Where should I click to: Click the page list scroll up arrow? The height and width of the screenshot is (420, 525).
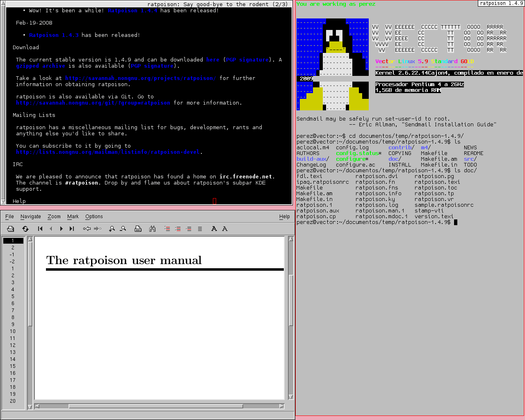[x=30, y=239]
